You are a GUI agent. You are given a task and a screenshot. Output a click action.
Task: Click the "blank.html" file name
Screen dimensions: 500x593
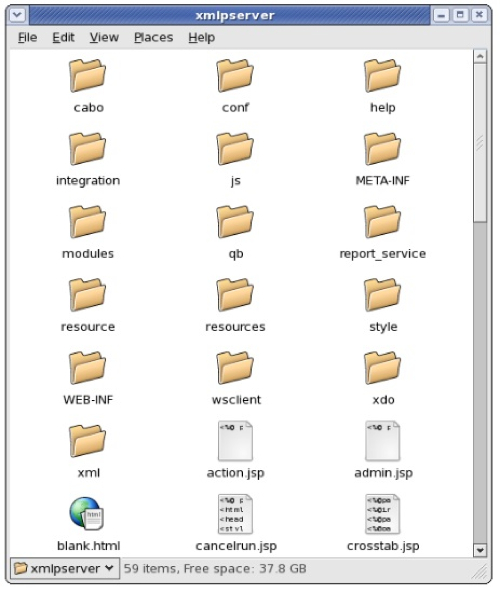[x=89, y=546]
